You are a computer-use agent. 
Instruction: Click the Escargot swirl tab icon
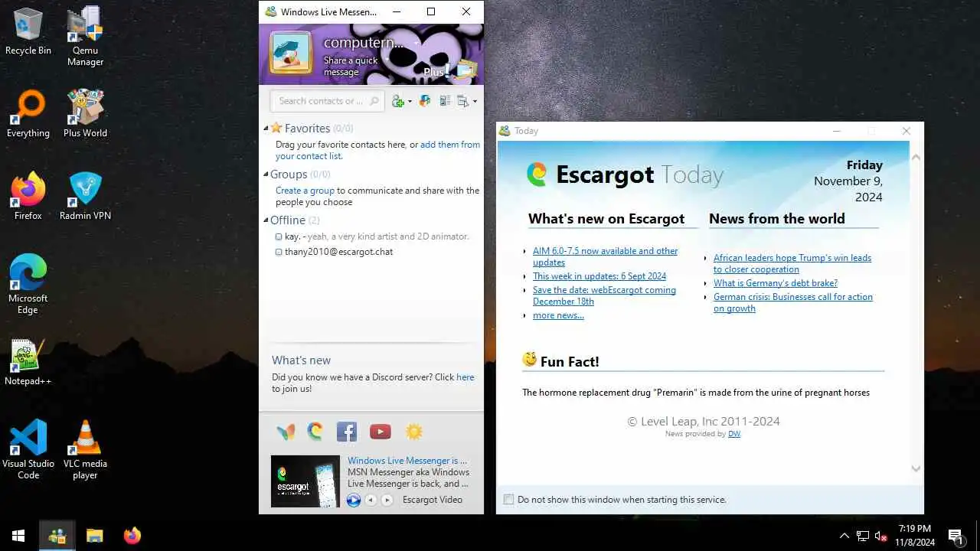(315, 432)
